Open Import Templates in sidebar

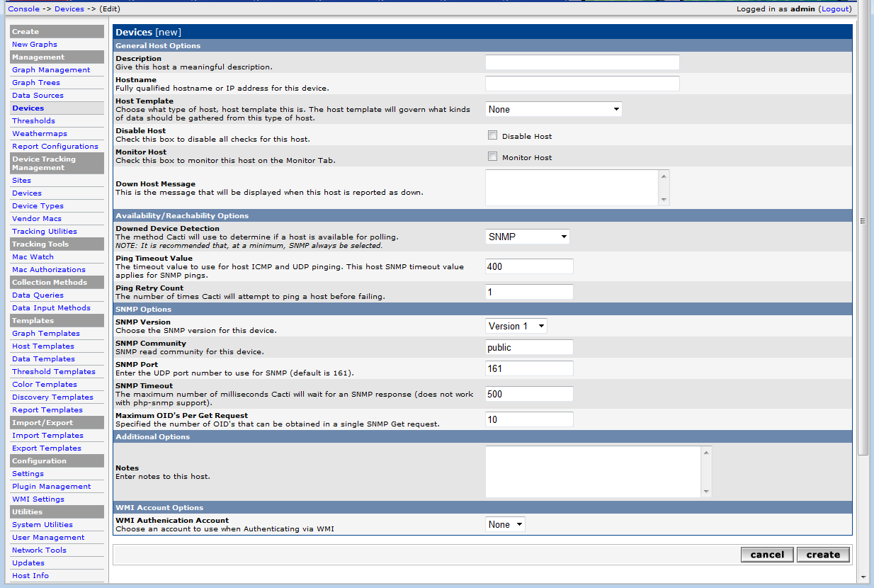tap(47, 435)
